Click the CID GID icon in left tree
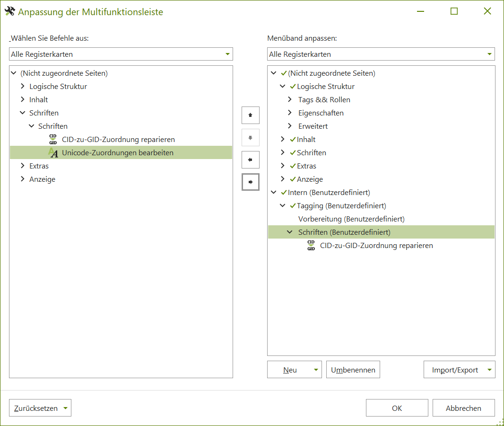 click(53, 139)
